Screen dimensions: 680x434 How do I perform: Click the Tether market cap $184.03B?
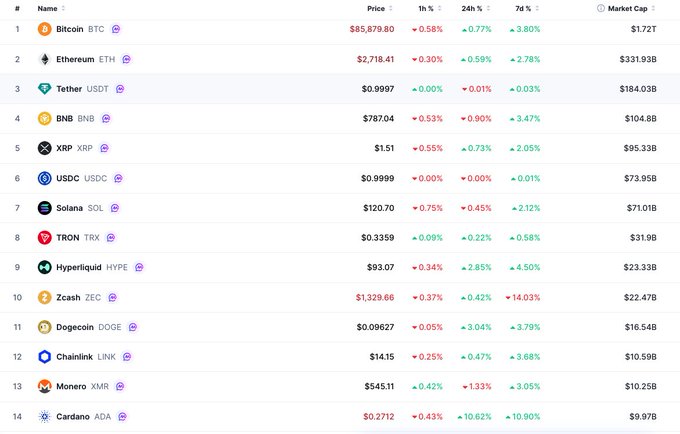click(638, 89)
